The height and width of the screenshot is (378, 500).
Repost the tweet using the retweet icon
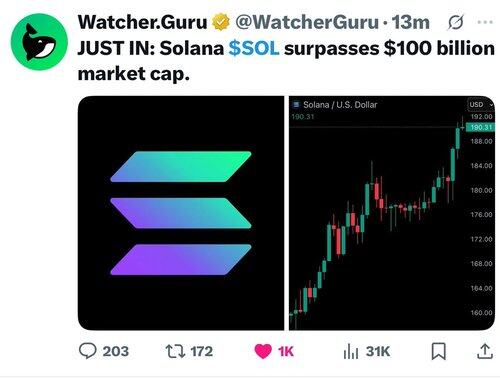[175, 351]
